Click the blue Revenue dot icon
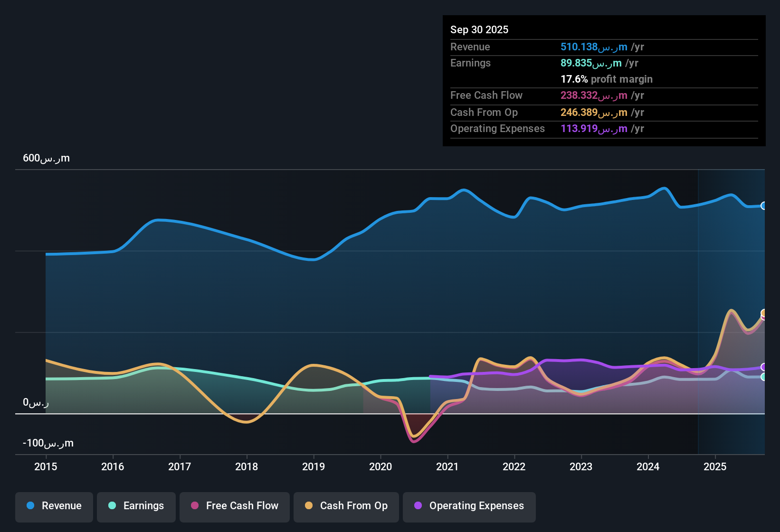This screenshot has height=532, width=780. point(30,506)
